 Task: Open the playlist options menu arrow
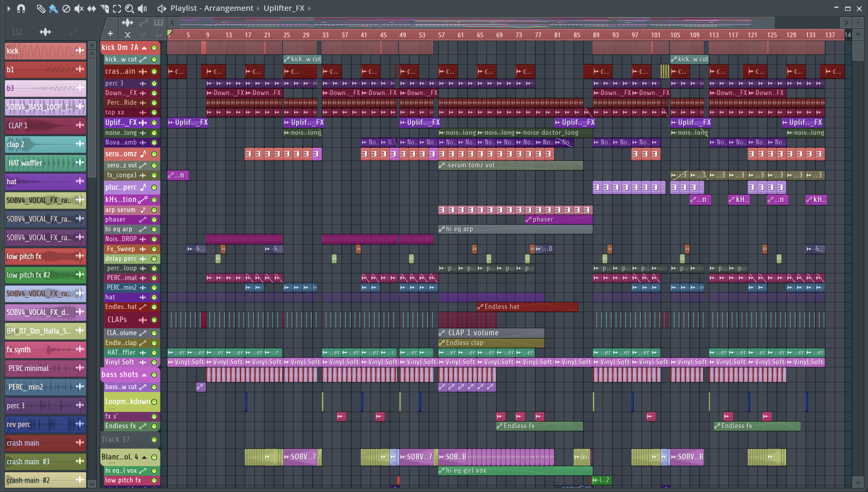tap(9, 8)
